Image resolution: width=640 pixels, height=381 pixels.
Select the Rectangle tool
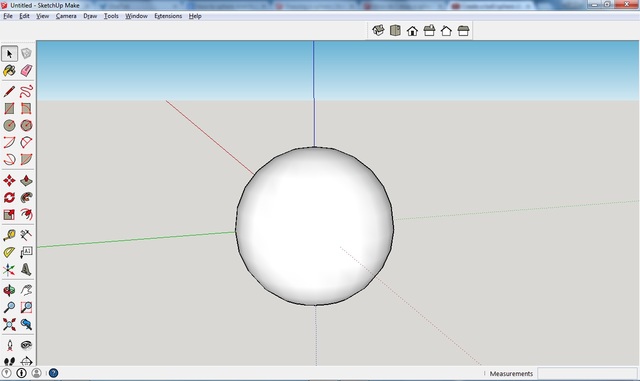pos(9,108)
